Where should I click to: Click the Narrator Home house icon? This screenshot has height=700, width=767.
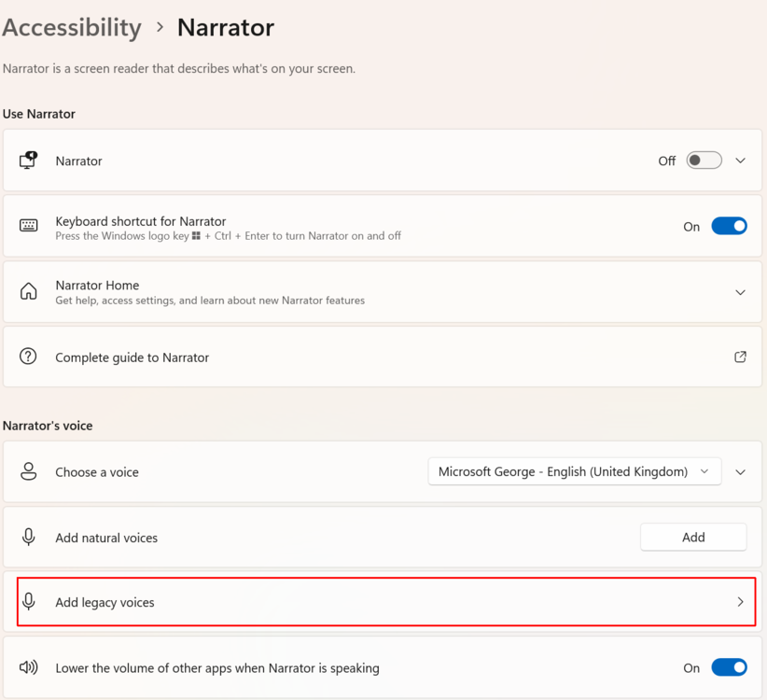(28, 292)
